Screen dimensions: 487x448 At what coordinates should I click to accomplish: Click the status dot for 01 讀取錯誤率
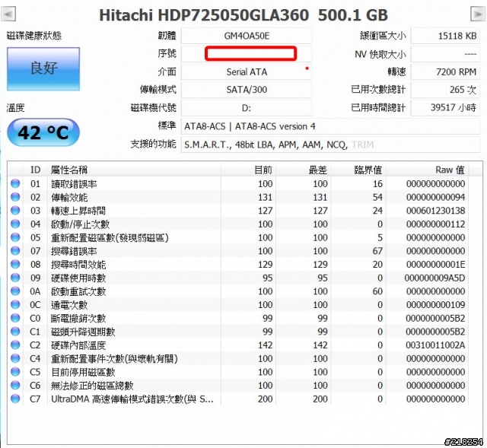coord(15,183)
